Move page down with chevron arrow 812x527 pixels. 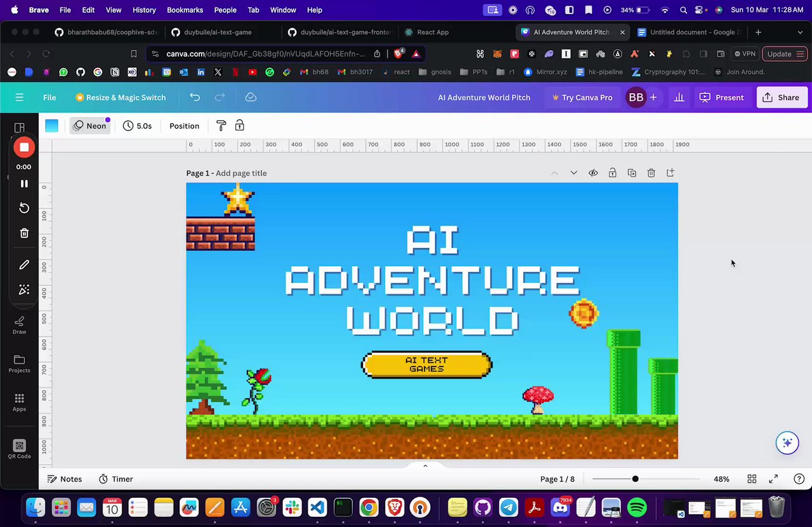coord(573,173)
